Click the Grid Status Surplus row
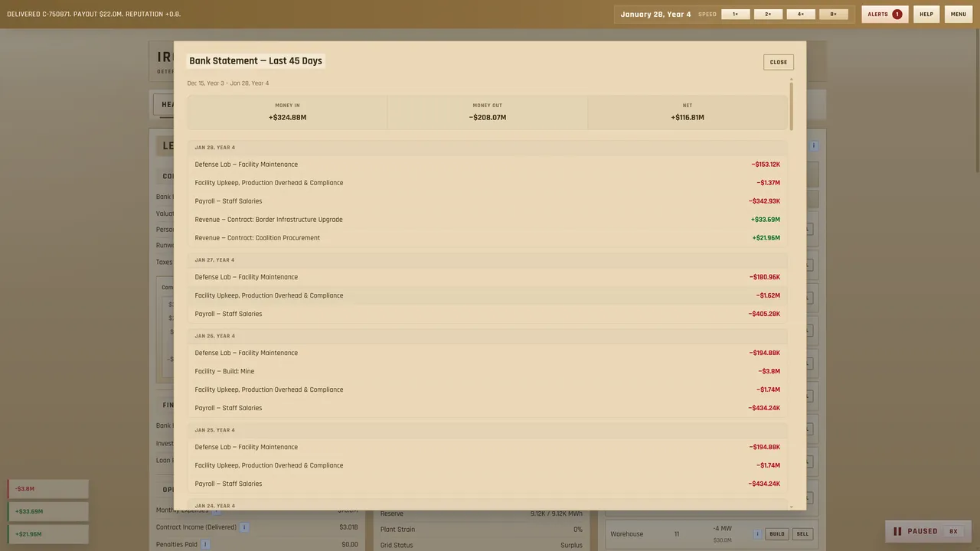 tap(482, 545)
